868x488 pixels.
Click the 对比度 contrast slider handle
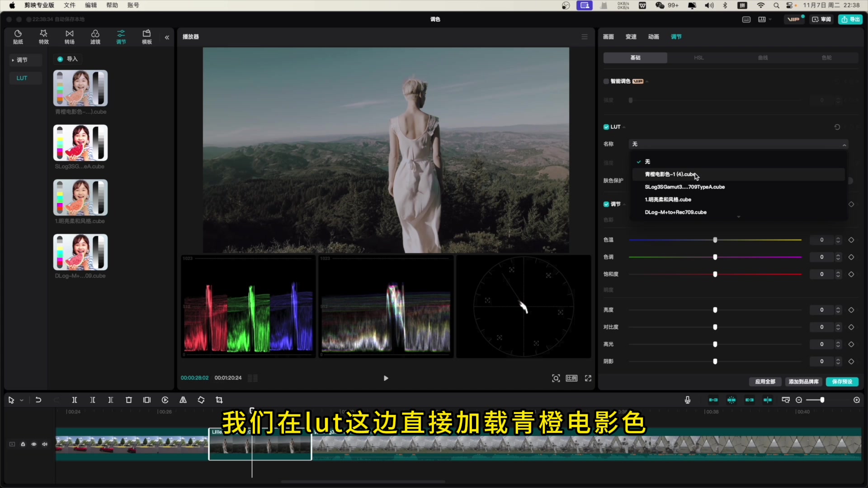(x=715, y=327)
